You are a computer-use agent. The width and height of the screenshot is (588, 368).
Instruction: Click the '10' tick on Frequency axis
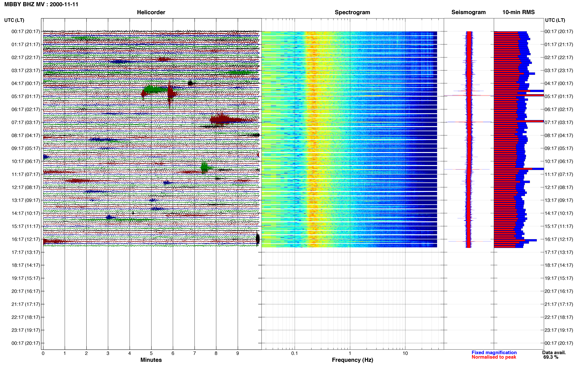pos(405,353)
